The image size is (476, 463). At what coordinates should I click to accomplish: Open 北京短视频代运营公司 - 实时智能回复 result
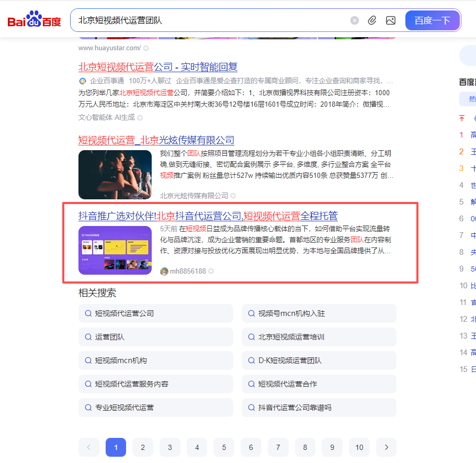coord(157,67)
